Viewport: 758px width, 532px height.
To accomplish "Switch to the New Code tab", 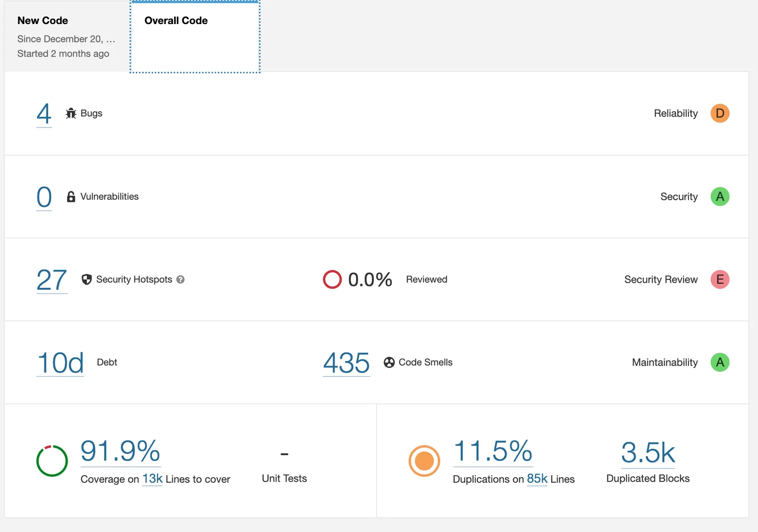I will [67, 36].
